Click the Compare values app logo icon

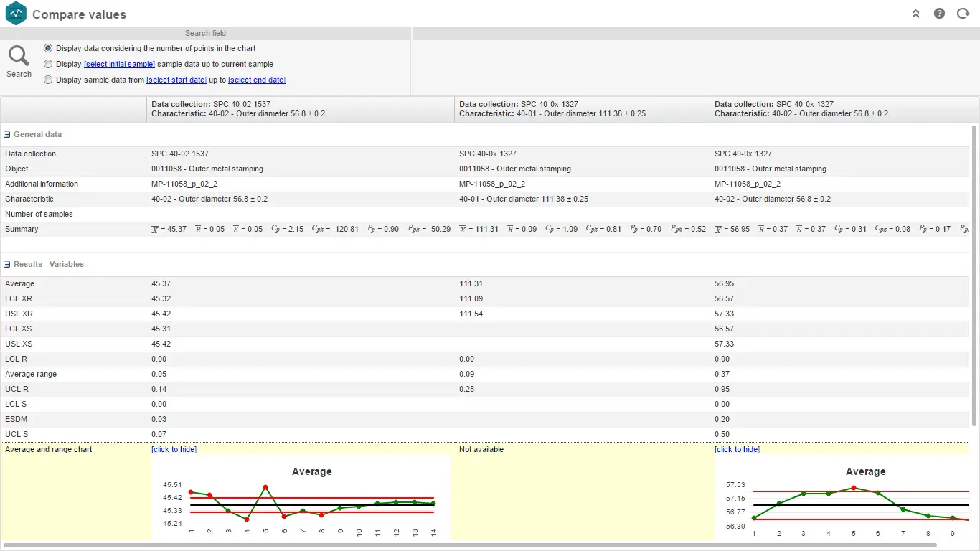coord(15,13)
